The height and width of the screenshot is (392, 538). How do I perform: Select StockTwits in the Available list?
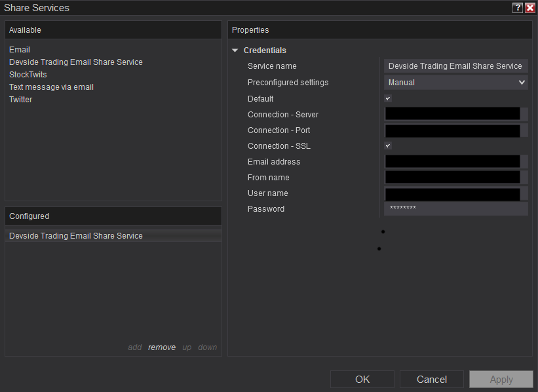(28, 75)
